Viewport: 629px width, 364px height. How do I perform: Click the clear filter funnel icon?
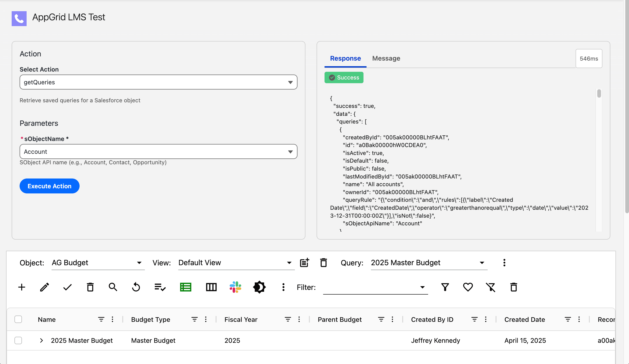(x=490, y=287)
